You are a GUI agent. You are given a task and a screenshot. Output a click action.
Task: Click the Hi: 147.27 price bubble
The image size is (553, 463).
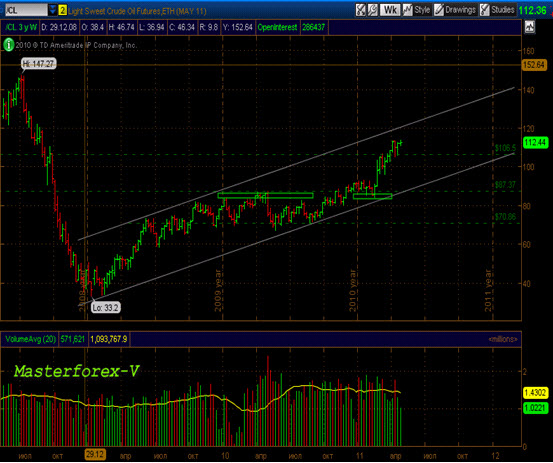pyautogui.click(x=38, y=64)
